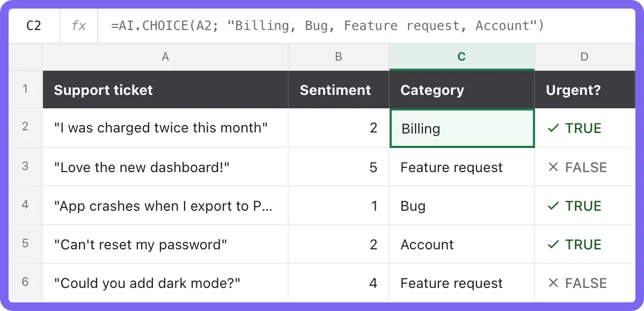644x311 pixels.
Task: Select row 3 header
Action: (25, 167)
